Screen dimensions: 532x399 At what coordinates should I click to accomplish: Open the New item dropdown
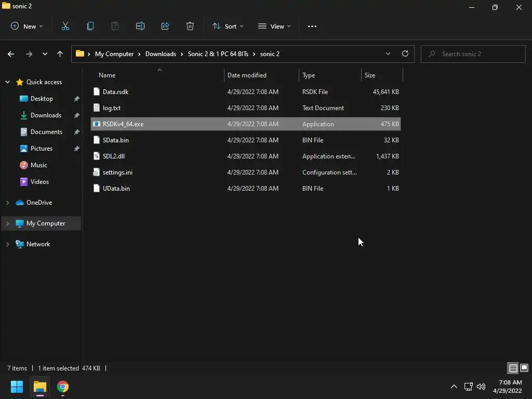click(x=27, y=26)
